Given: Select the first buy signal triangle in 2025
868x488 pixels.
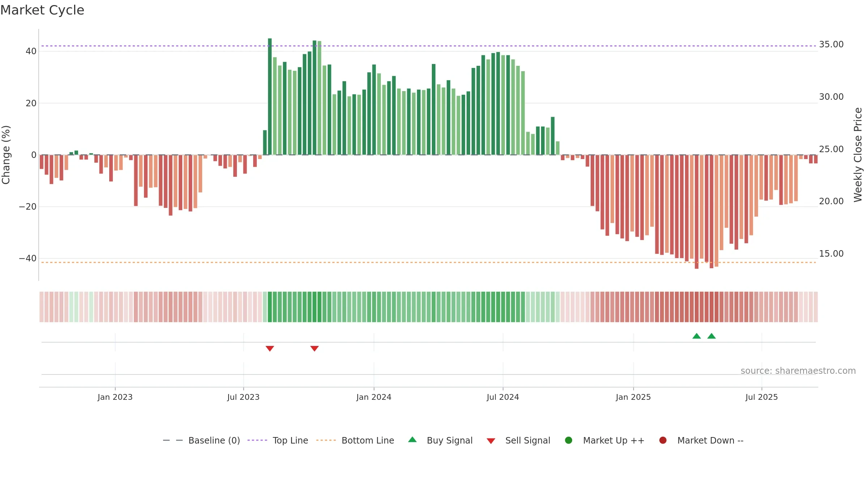Looking at the screenshot, I should coord(697,336).
